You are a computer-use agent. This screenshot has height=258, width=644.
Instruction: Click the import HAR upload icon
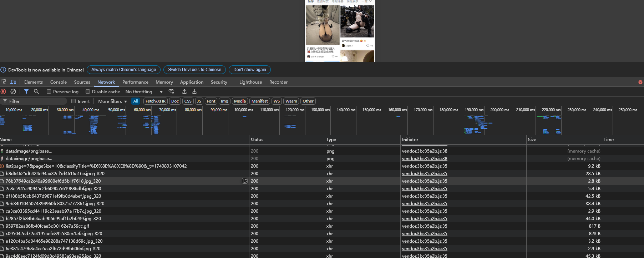tap(184, 91)
